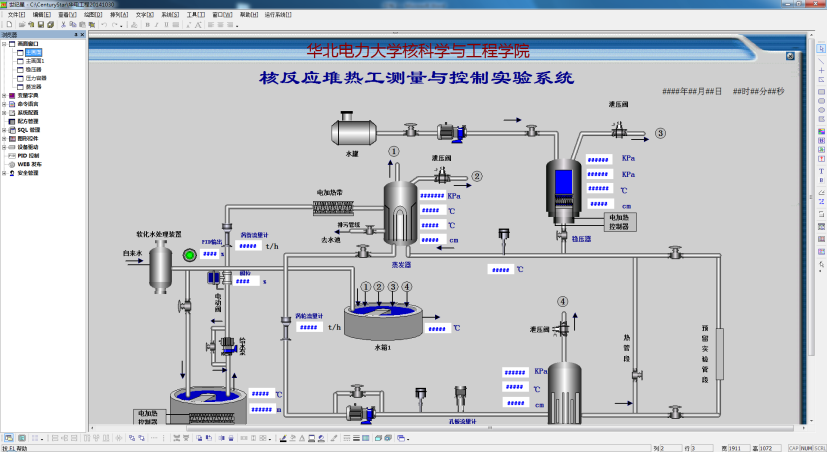Click the Cut scissors toolbar icon
This screenshot has height=452, width=827.
63,24
